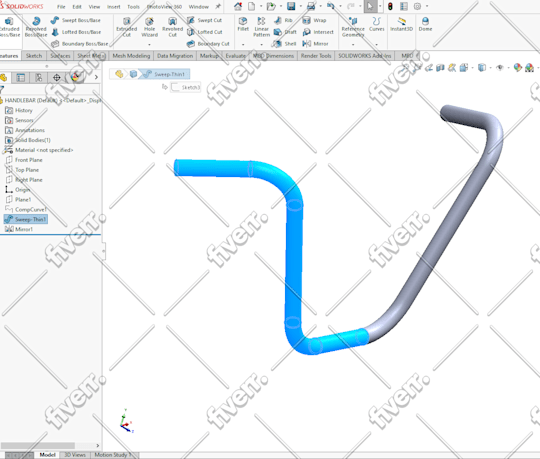Open the Fillet dropdown arrow

coord(243,44)
